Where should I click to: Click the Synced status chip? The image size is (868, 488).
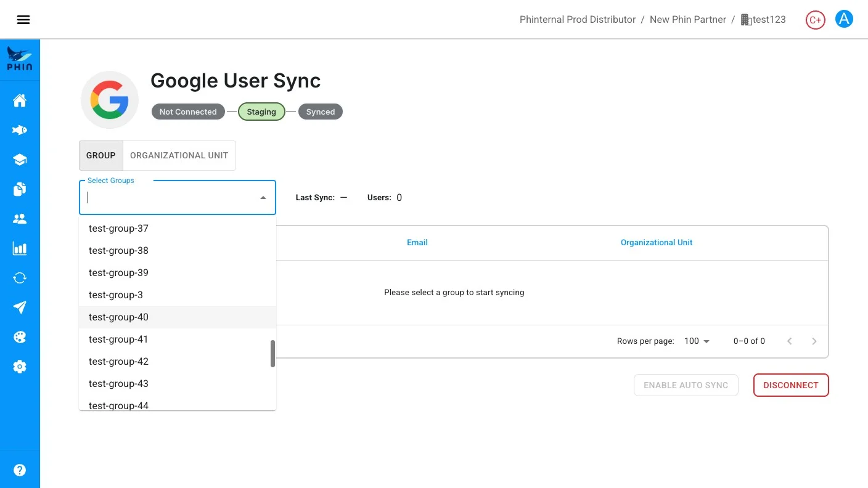click(321, 112)
